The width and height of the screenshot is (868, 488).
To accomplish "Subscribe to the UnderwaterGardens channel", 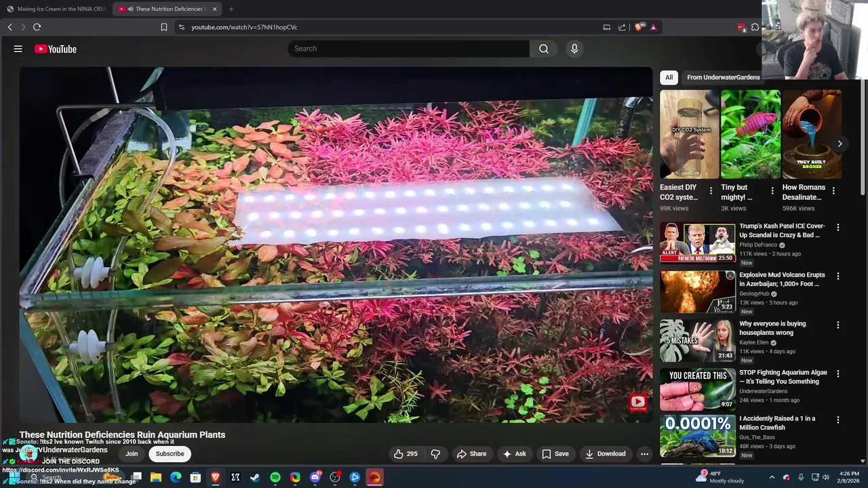I will click(x=170, y=454).
